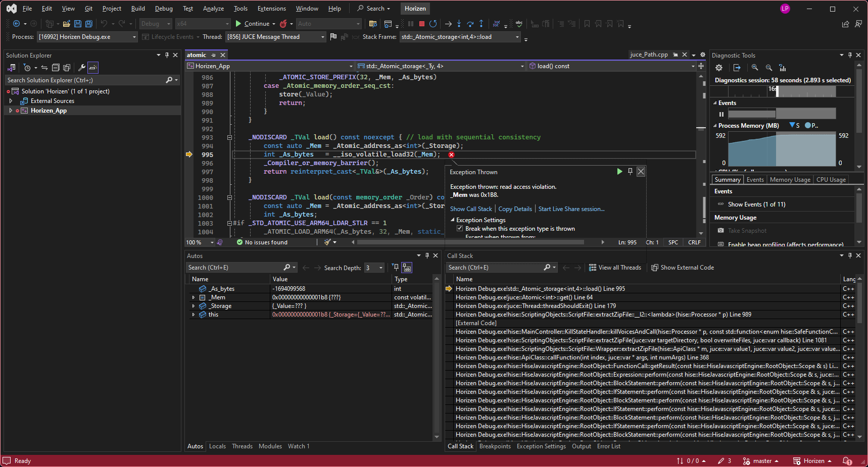Click the Show Call Stack link
Viewport: 868px width, 467px height.
pyautogui.click(x=471, y=209)
